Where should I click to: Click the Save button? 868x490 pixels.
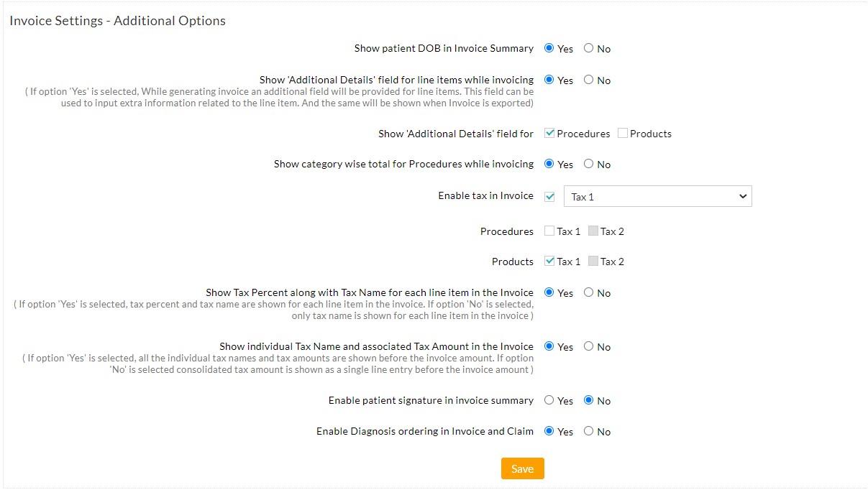point(522,468)
